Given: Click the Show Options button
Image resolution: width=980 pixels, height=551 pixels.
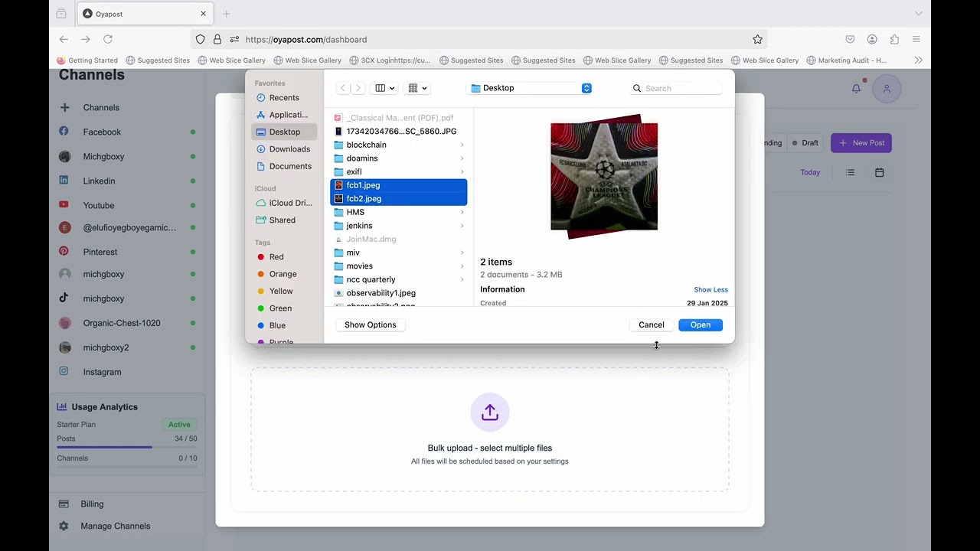Looking at the screenshot, I should [371, 325].
